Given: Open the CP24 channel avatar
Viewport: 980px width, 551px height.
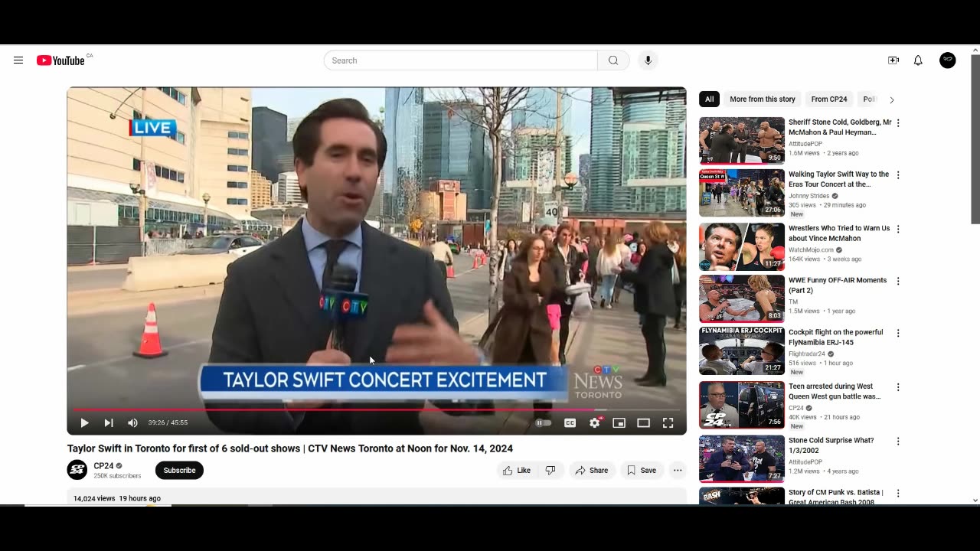Looking at the screenshot, I should coord(77,470).
